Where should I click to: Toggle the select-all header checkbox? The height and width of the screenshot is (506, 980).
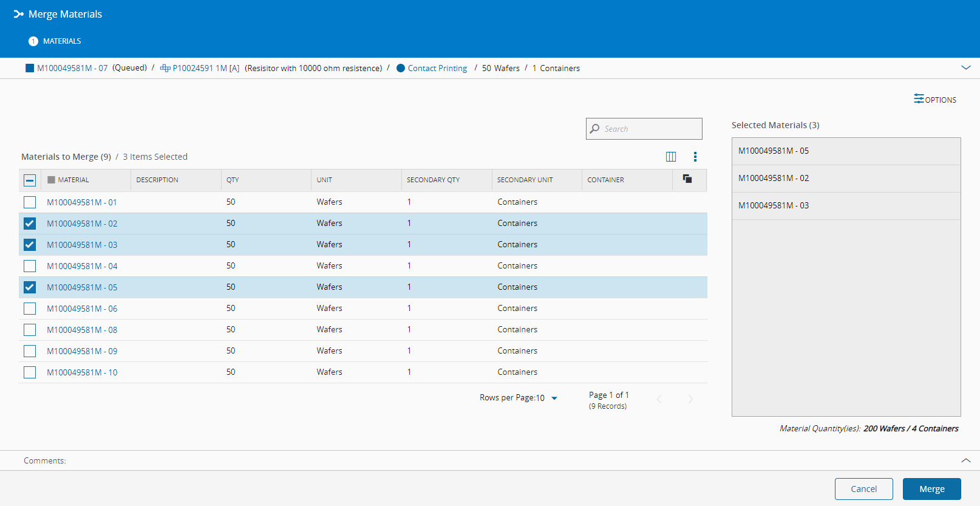pyautogui.click(x=30, y=180)
